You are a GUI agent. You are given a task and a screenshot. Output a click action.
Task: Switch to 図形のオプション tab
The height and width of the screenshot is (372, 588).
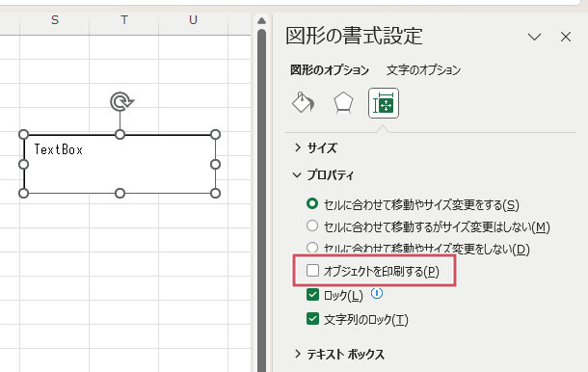330,70
